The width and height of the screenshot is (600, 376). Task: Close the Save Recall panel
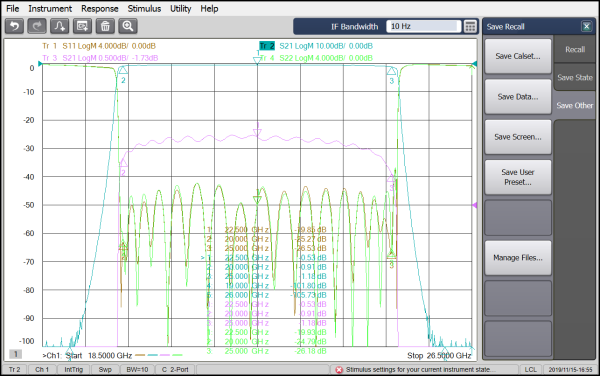click(586, 26)
